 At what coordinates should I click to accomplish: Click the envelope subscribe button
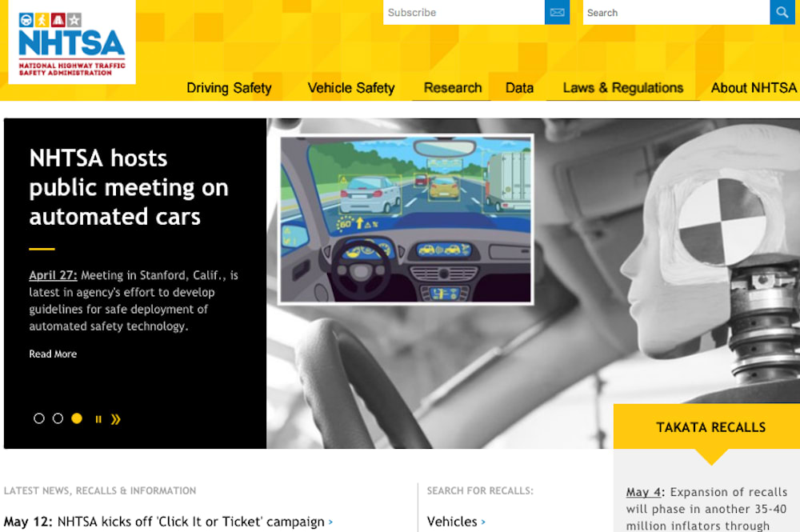pos(557,12)
